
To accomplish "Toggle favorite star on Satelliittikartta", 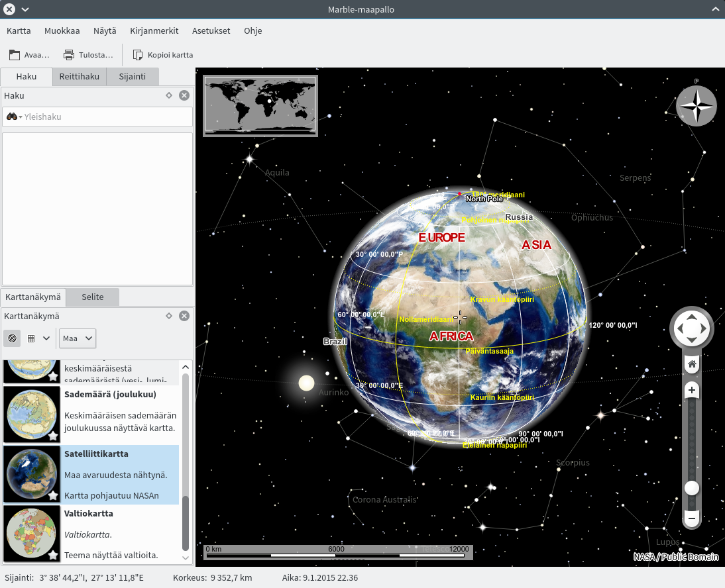I will tap(53, 495).
